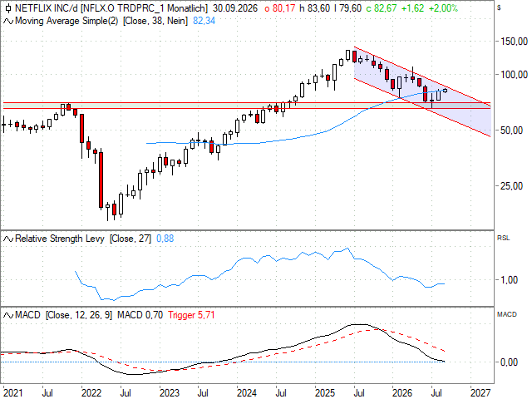The width and height of the screenshot is (532, 399).
Task: Click the latest candlestick at September 2026
Action: click(446, 91)
